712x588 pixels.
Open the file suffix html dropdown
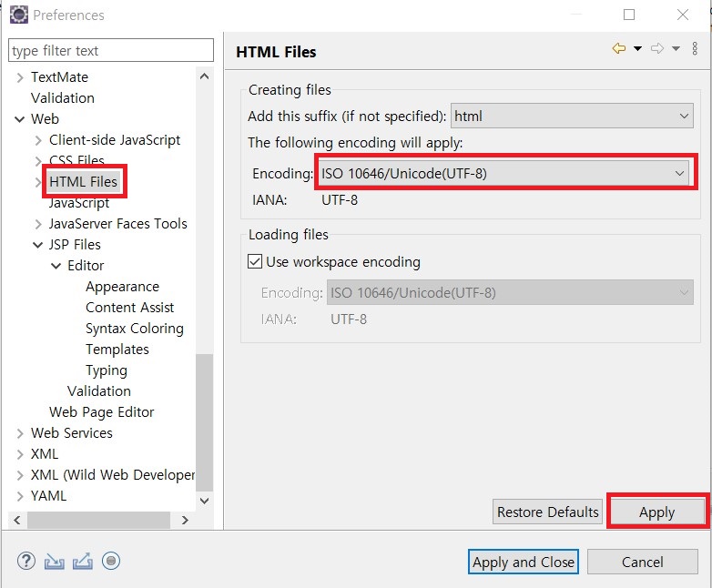click(572, 117)
